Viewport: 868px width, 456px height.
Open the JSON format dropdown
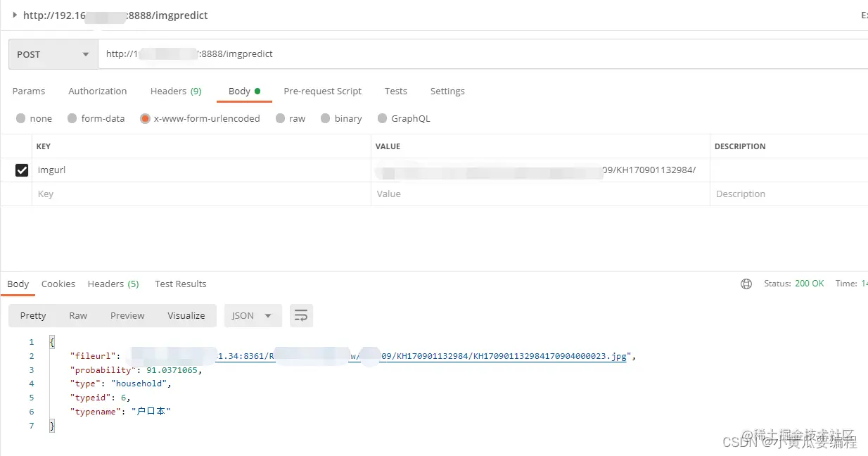pyautogui.click(x=253, y=316)
